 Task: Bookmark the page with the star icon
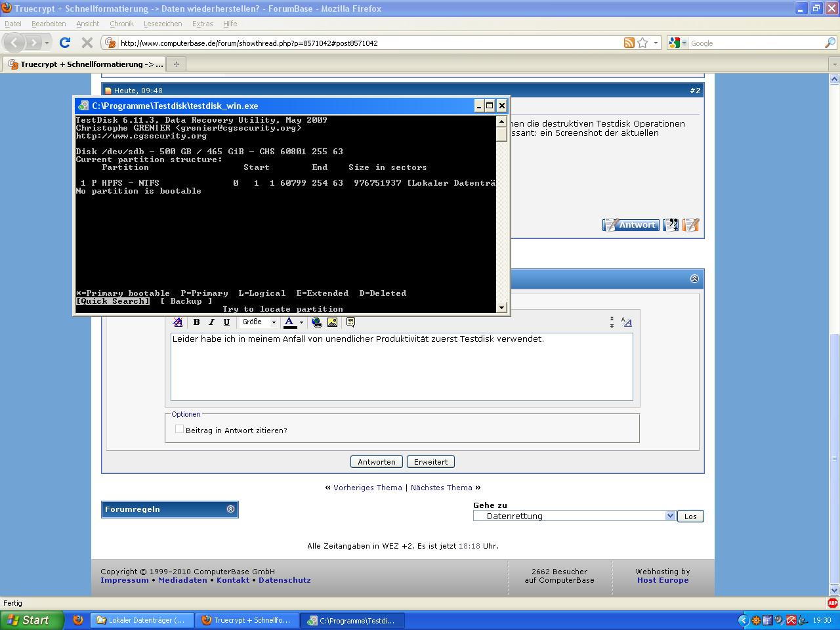(x=642, y=43)
